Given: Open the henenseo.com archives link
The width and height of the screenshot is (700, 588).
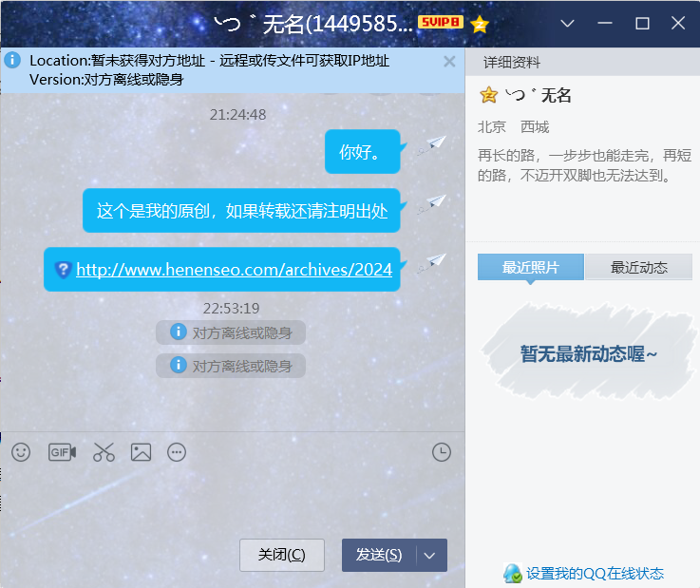Looking at the screenshot, I should point(234,270).
